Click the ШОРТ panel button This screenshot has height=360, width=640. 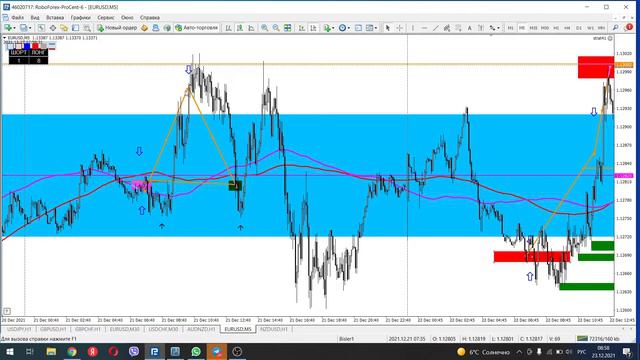point(19,53)
